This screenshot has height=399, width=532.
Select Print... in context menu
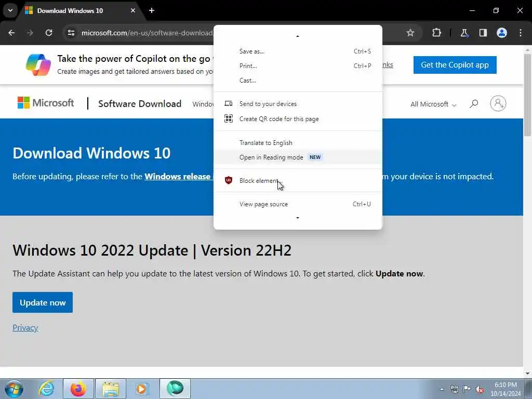[x=298, y=66]
